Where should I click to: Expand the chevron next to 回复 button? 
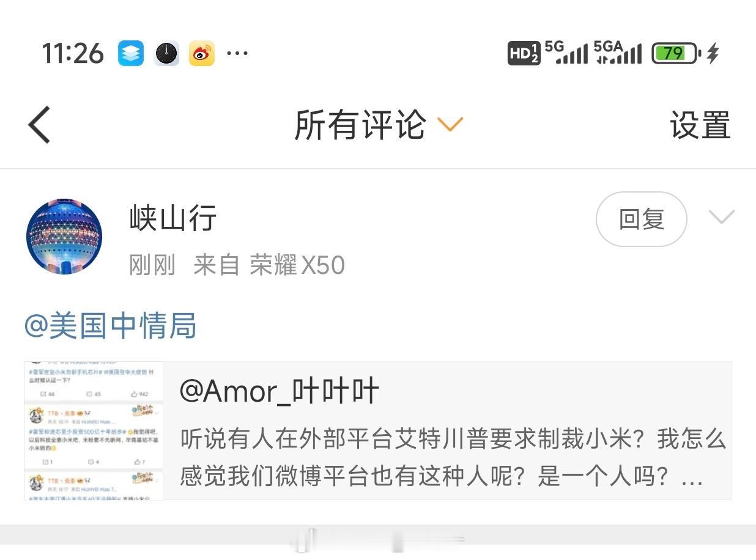pyautogui.click(x=721, y=217)
